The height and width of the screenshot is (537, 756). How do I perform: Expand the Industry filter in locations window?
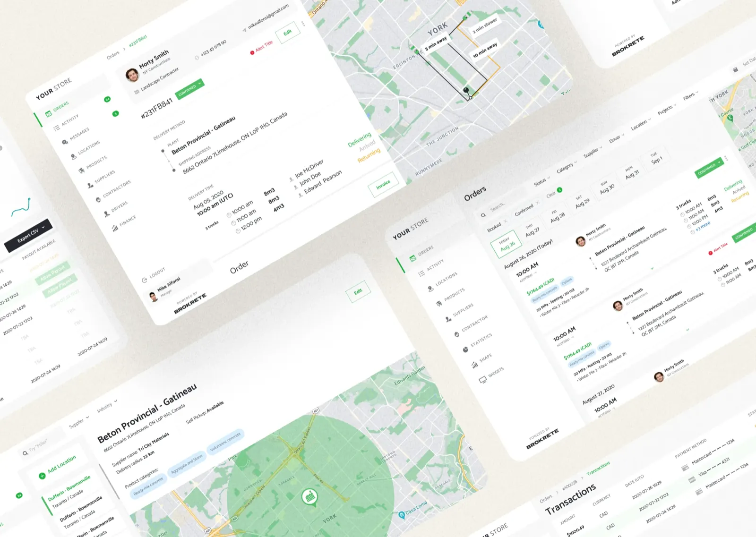[107, 406]
